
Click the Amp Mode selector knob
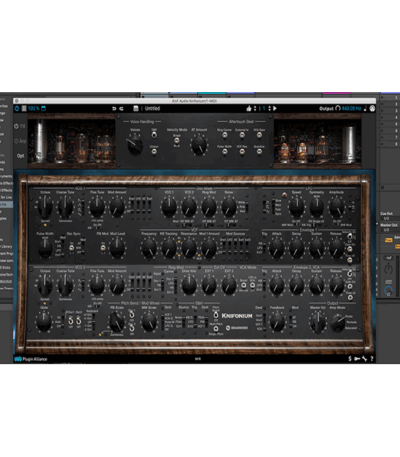[338, 322]
